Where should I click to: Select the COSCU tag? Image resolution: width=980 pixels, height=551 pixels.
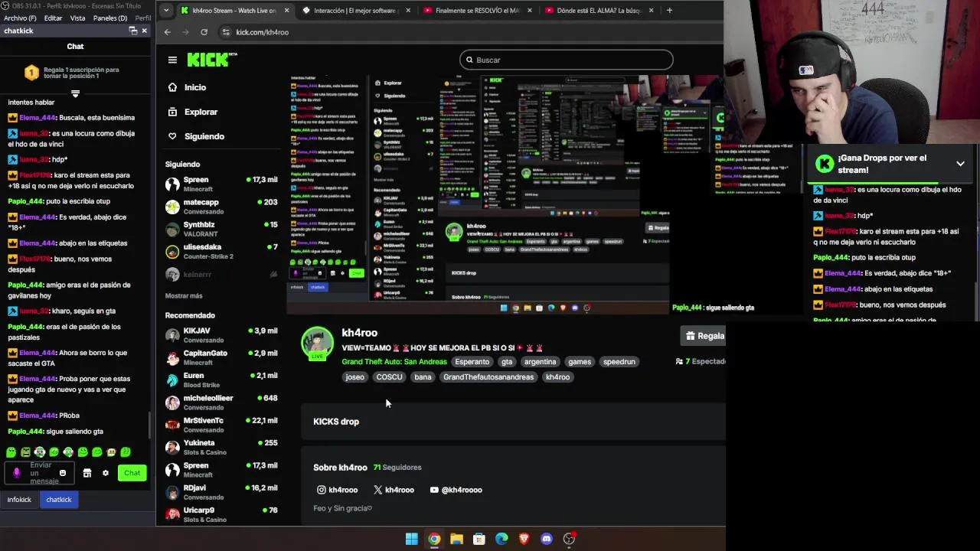coord(389,377)
